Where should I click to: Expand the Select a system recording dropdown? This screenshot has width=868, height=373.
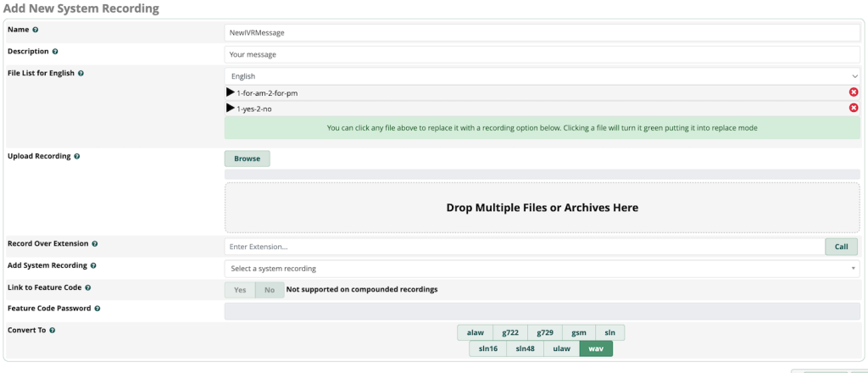click(x=542, y=268)
